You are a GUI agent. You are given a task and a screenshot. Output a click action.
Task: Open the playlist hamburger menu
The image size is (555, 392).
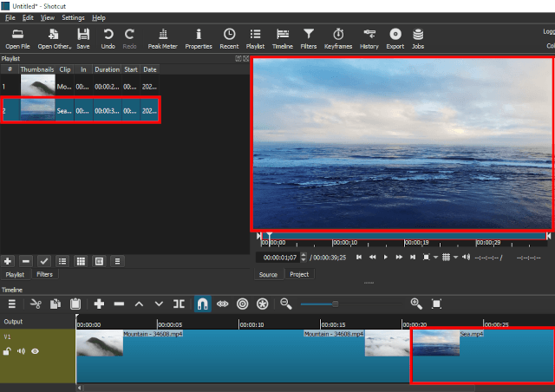tap(118, 261)
